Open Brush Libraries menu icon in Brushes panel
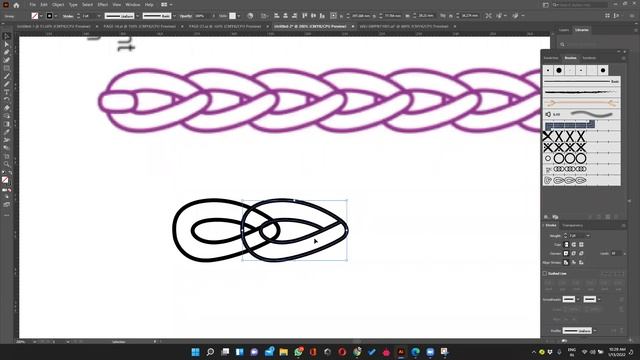The image size is (640, 360). [x=546, y=217]
